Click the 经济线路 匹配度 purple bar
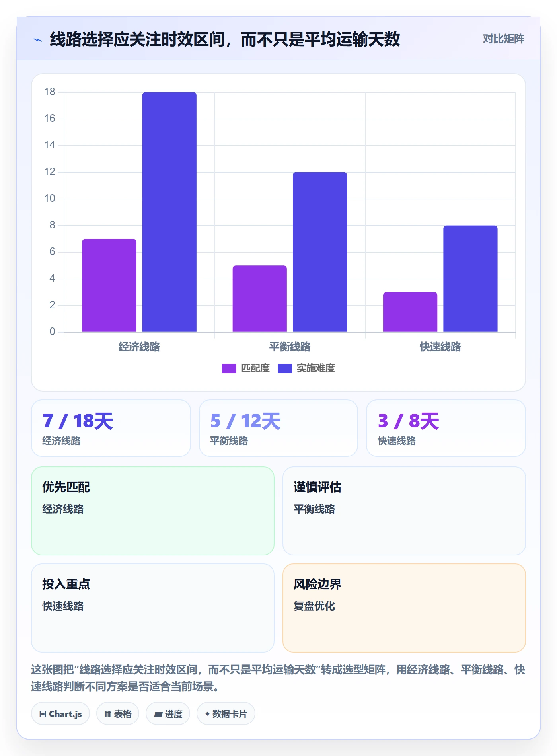The width and height of the screenshot is (557, 756). [x=109, y=285]
